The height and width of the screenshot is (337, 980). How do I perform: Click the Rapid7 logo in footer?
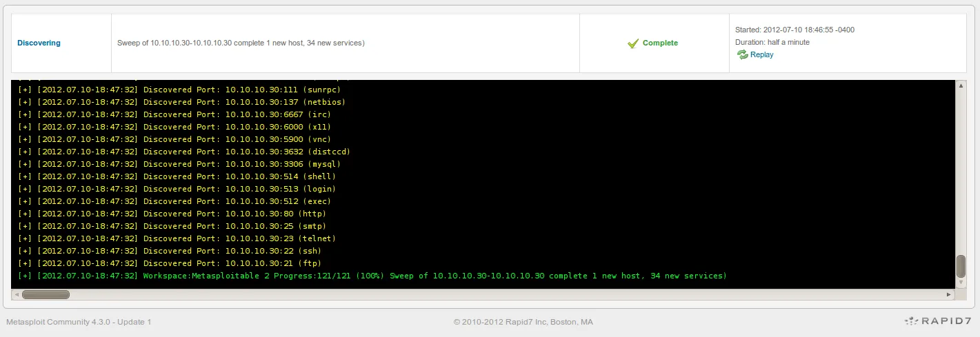pos(937,321)
